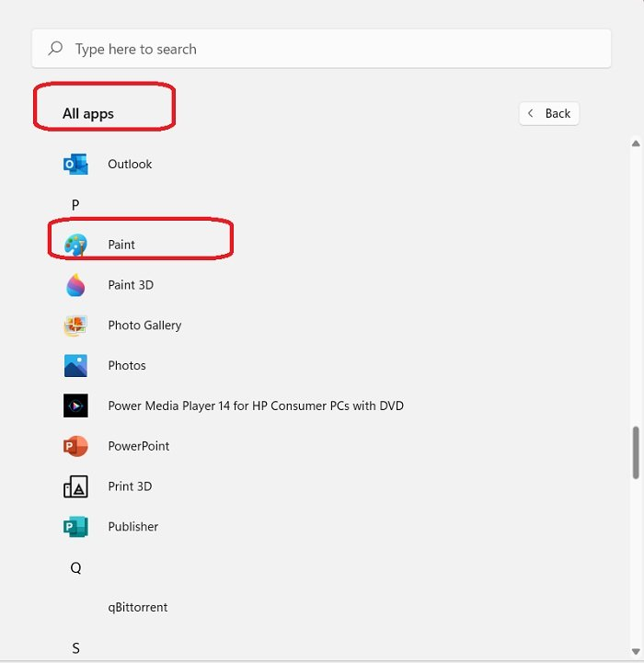Viewport: 644px width, 663px height.
Task: Click the Print 3D icon
Action: 75,486
